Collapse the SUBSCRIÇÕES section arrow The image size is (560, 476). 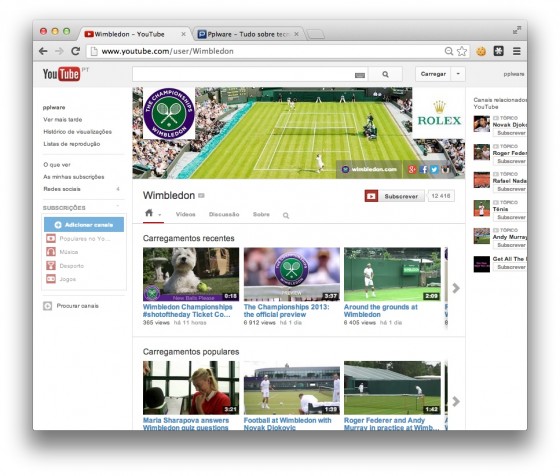pos(117,206)
